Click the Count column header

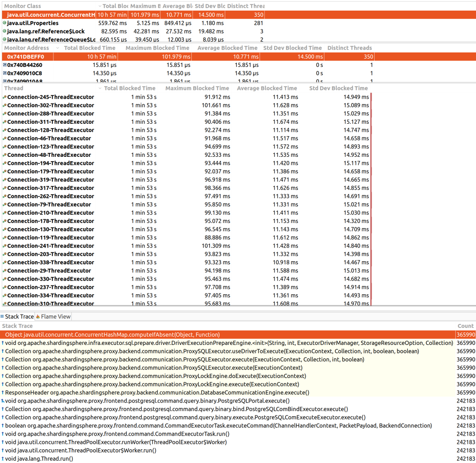pos(465,326)
